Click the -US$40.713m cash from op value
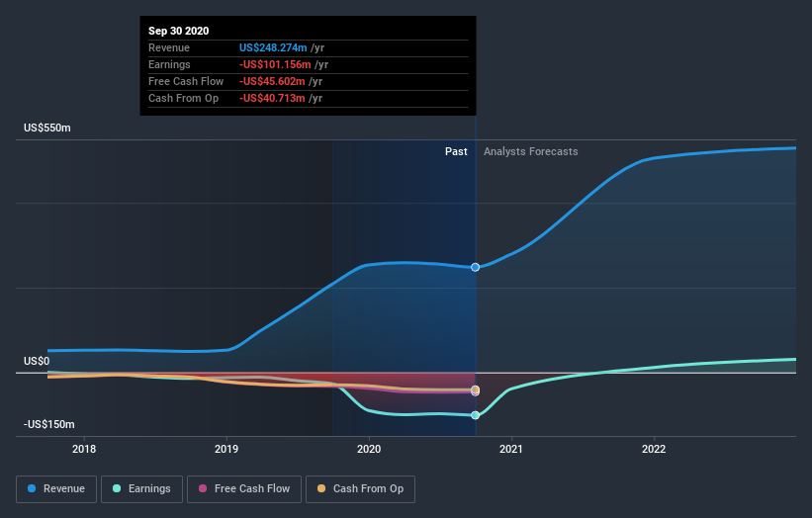This screenshot has height=518, width=812. tap(272, 98)
